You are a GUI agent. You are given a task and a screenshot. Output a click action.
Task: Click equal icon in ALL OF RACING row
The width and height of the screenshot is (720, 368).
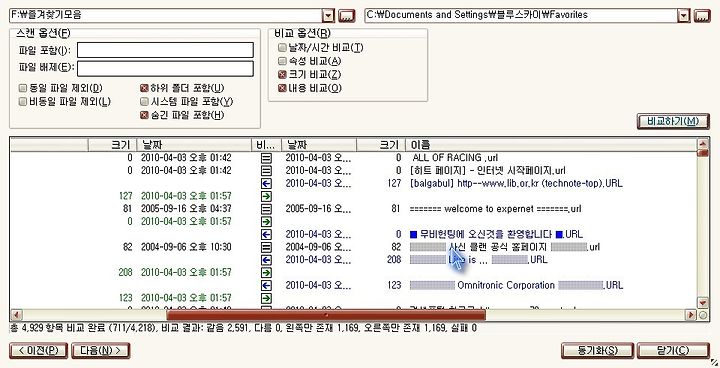click(x=266, y=158)
